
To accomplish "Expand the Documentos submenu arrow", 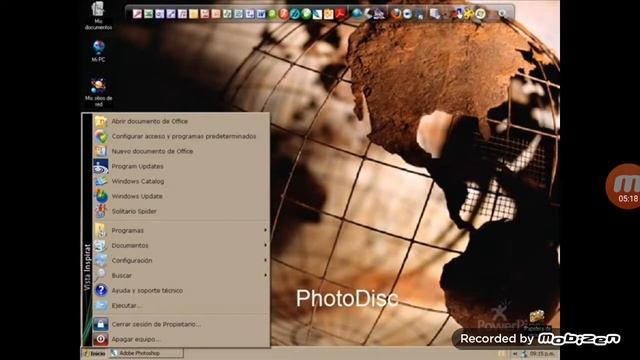I will point(265,245).
